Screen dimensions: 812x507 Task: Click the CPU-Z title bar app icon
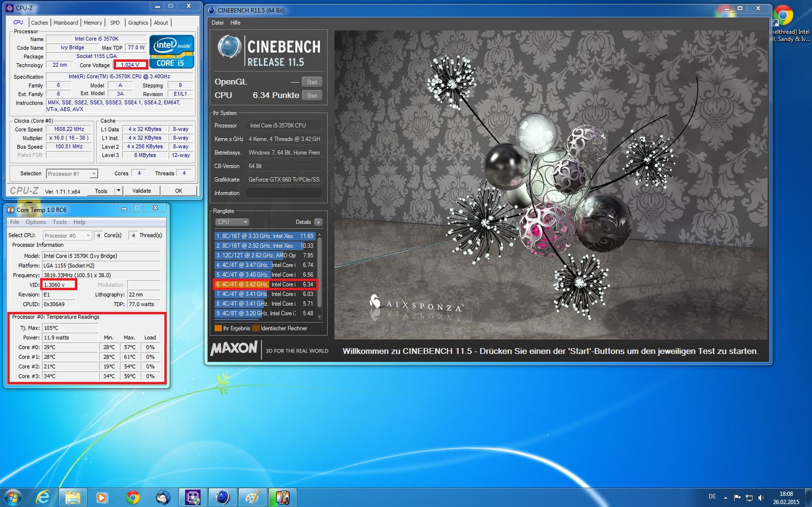coord(10,8)
